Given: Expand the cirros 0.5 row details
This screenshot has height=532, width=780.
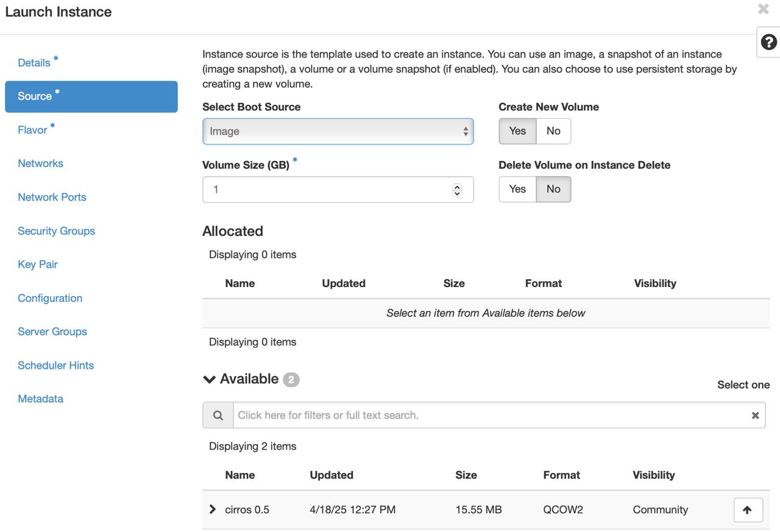Looking at the screenshot, I should click(213, 509).
